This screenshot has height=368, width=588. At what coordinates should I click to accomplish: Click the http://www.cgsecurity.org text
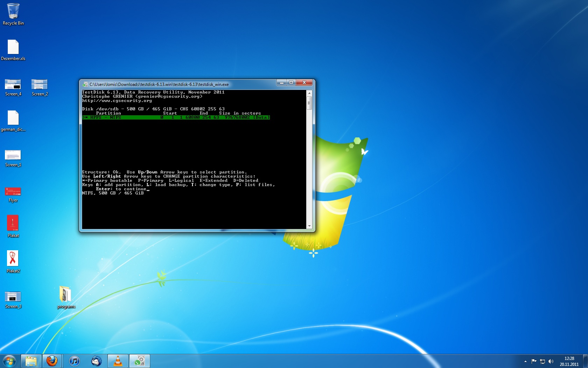(117, 101)
